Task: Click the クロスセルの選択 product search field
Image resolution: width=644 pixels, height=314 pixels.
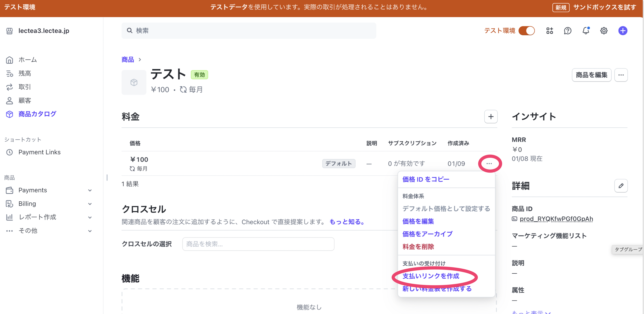Action: point(258,244)
